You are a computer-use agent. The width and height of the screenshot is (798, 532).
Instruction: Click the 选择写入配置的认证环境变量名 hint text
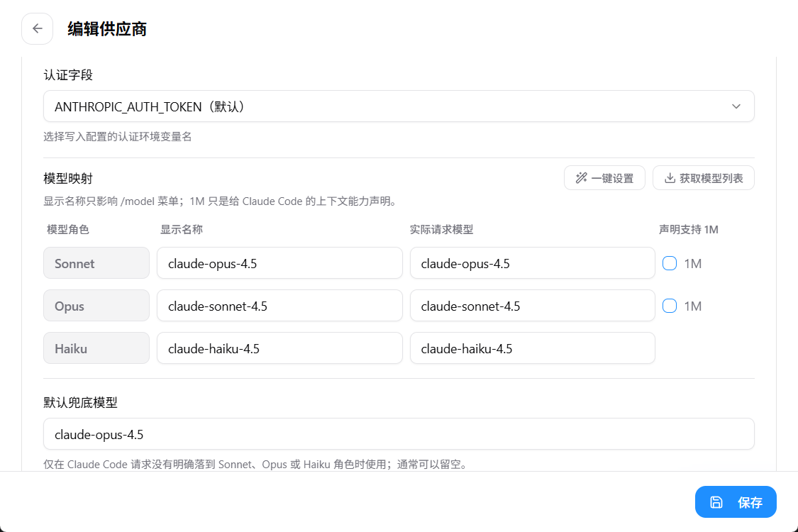pyautogui.click(x=118, y=136)
